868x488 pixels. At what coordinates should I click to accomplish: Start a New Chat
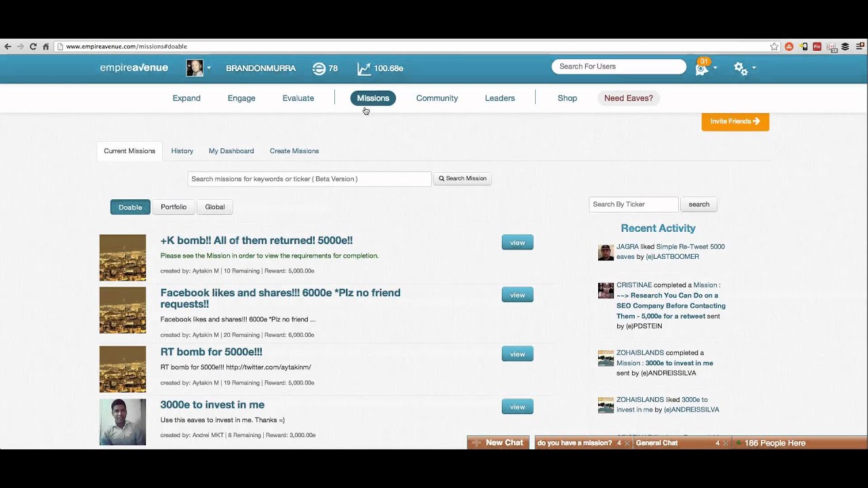[498, 443]
